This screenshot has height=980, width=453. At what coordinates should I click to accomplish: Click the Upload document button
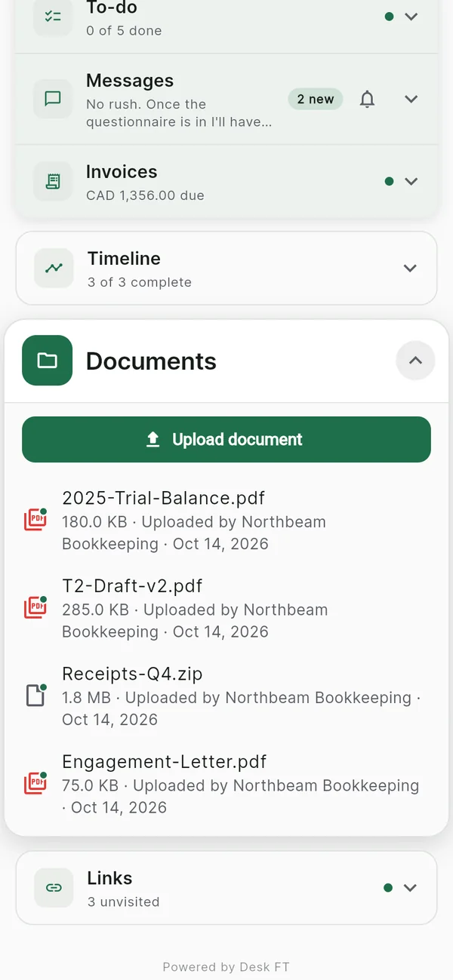click(x=226, y=440)
